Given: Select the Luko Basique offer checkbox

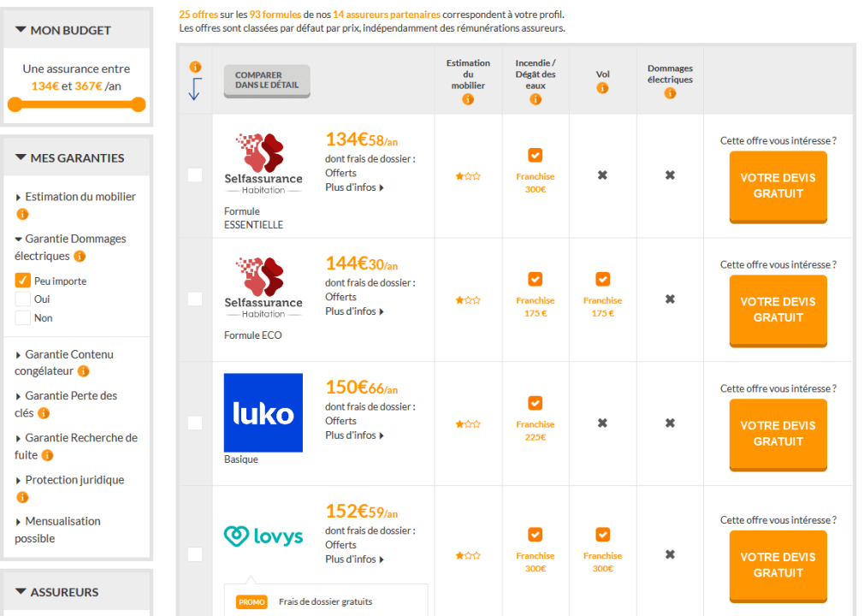Looking at the screenshot, I should click(x=195, y=423).
